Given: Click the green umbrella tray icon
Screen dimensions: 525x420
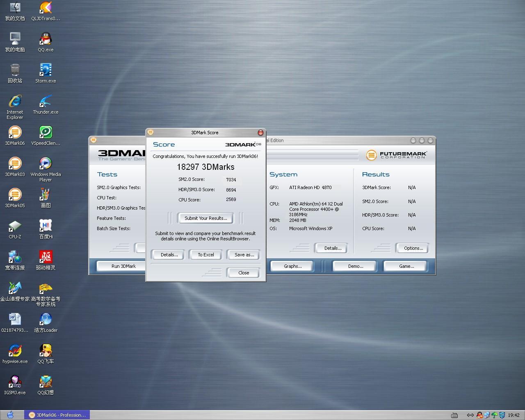Looking at the screenshot, I should [x=494, y=415].
